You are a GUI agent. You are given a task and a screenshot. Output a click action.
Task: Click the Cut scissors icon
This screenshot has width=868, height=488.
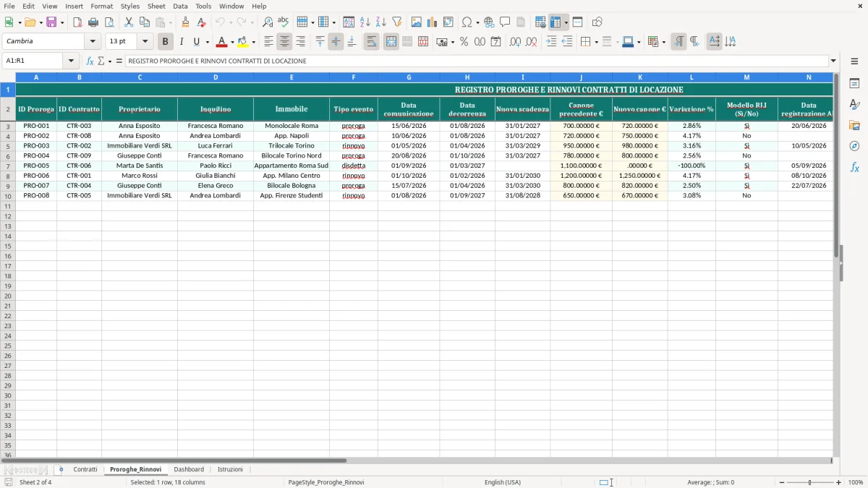[129, 22]
